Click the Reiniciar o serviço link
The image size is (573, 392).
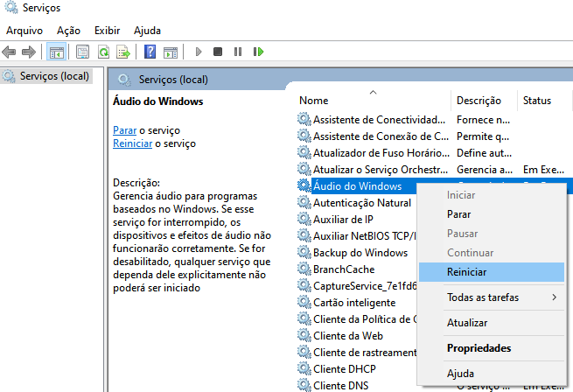pos(133,143)
